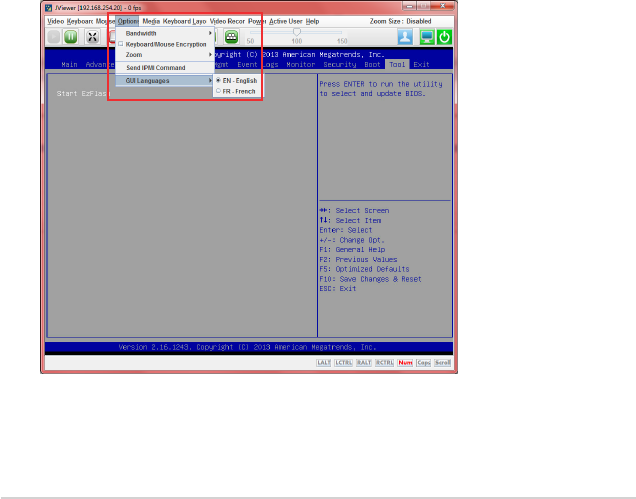Click the grayed-out Play toolbar icon
Viewport: 636px width, 499px height.
pos(54,37)
